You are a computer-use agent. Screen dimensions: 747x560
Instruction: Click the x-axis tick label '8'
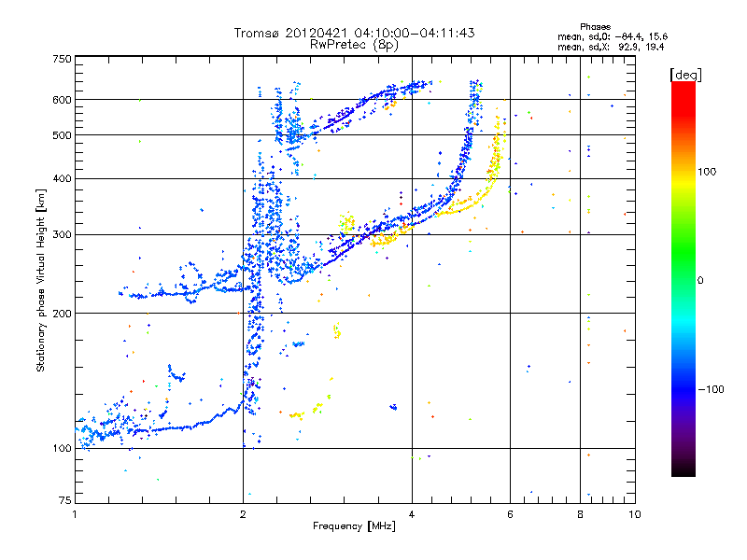[580, 514]
